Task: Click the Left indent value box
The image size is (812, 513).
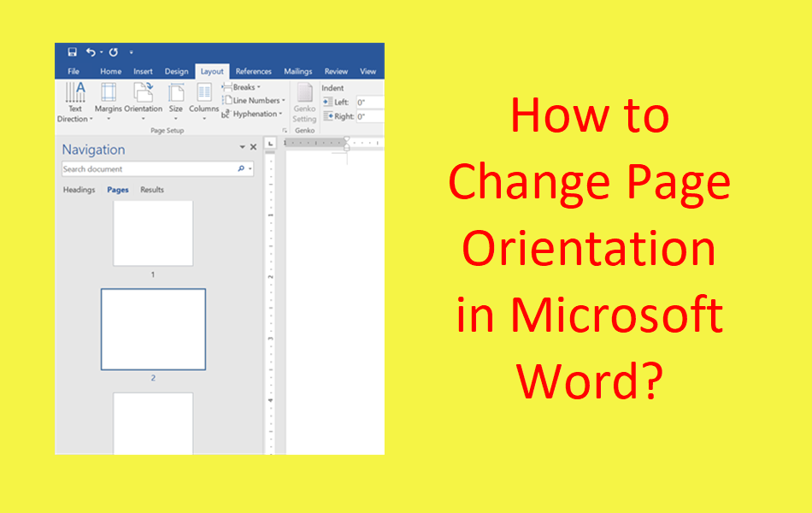Action: [x=371, y=100]
